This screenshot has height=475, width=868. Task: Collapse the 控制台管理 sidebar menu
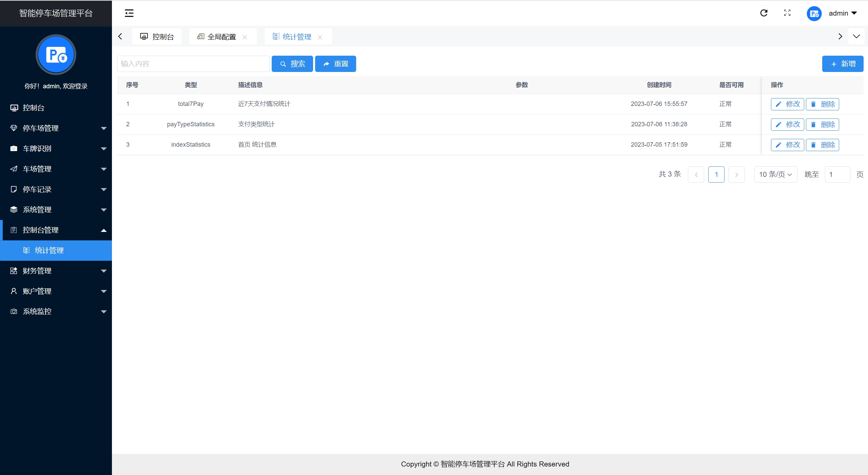point(56,230)
